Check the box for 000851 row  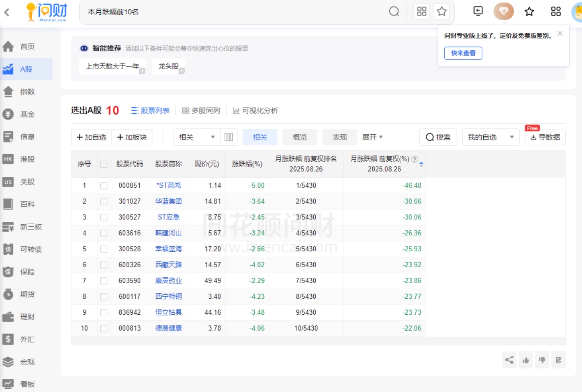104,186
